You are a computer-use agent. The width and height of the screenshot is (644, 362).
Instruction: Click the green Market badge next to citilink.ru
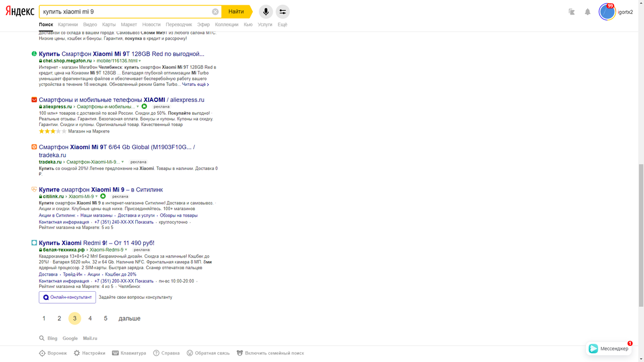tap(103, 196)
